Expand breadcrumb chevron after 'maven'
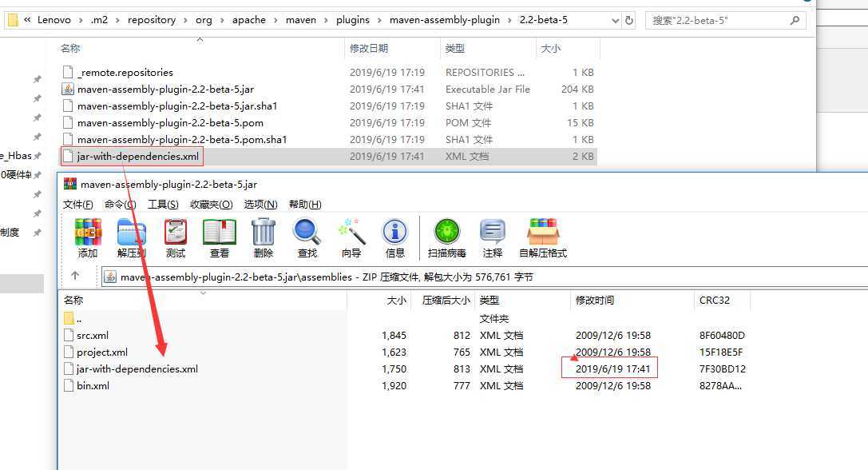The width and height of the screenshot is (868, 470). tap(326, 21)
